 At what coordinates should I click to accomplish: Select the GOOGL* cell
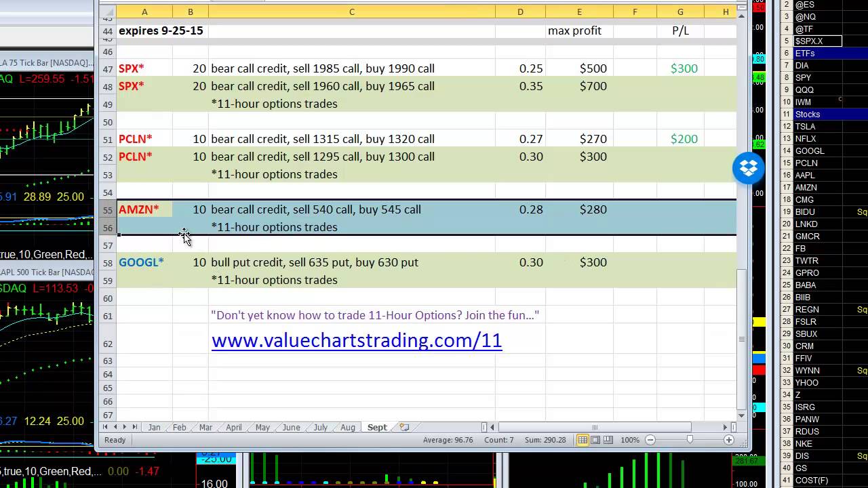pos(144,262)
